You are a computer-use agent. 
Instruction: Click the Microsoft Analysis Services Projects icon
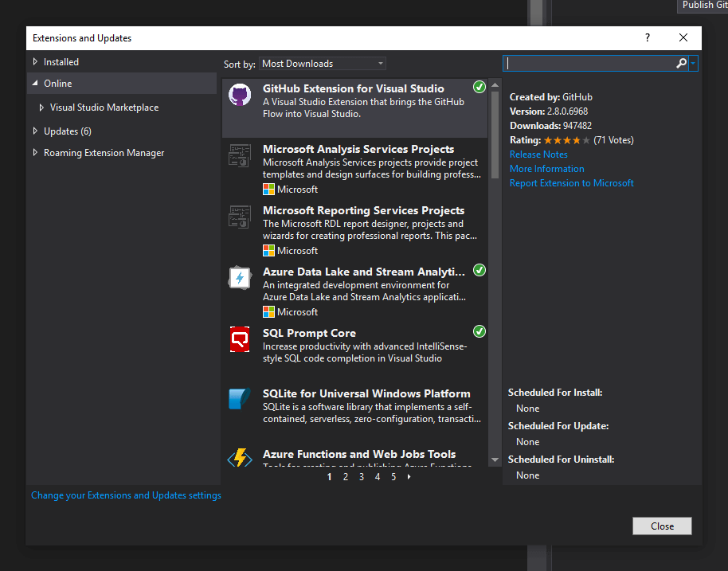(x=240, y=155)
